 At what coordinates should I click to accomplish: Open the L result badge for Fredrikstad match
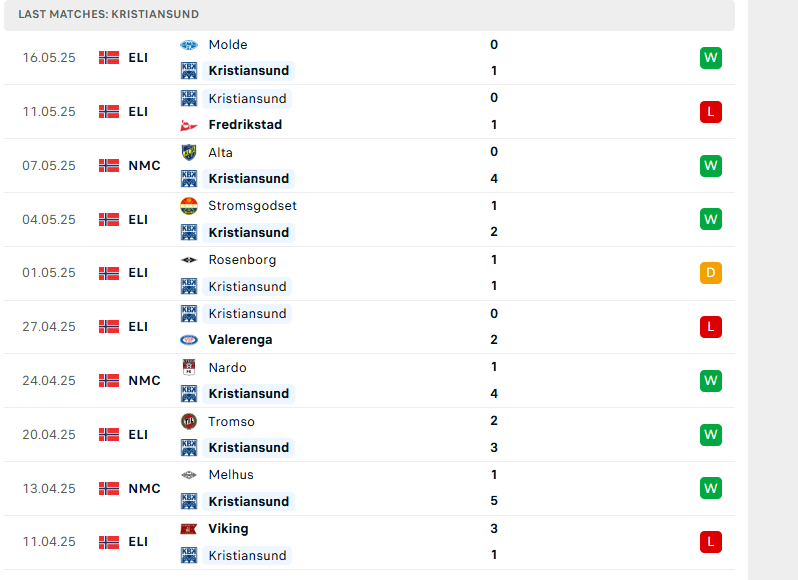pos(710,111)
